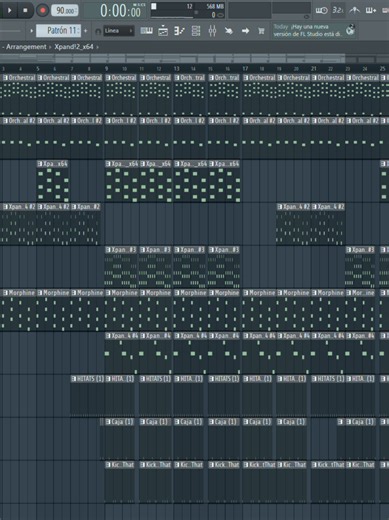
Task: Open the channel rack step sequencer icon
Action: (x=179, y=31)
